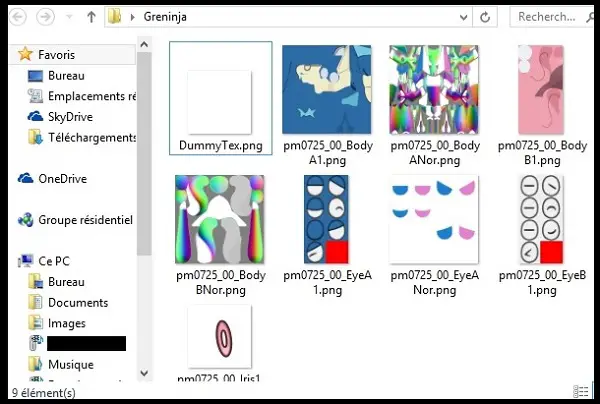Image resolution: width=600 pixels, height=404 pixels.
Task: Click the Documents folder icon
Action: [x=36, y=302]
